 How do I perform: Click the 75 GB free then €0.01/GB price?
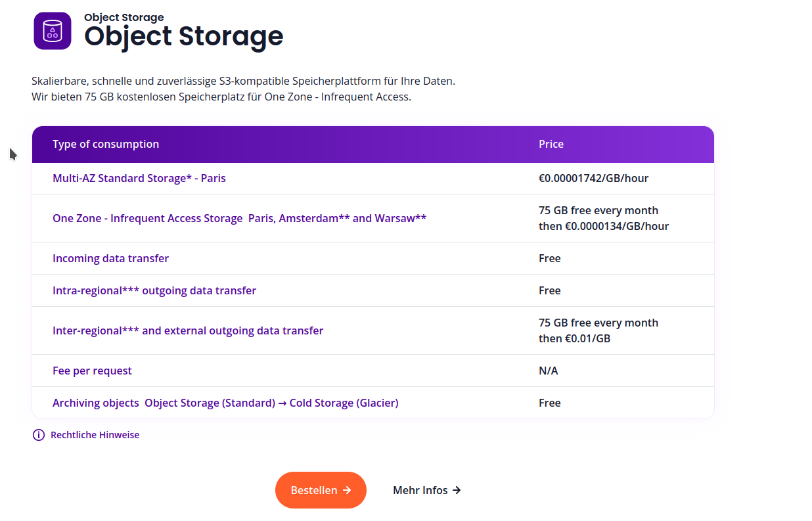(598, 330)
